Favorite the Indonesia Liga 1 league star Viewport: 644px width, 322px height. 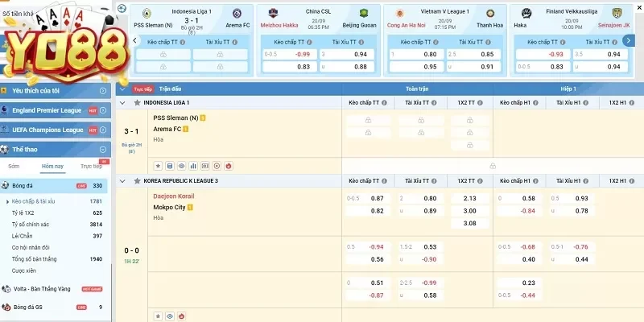pos(137,103)
